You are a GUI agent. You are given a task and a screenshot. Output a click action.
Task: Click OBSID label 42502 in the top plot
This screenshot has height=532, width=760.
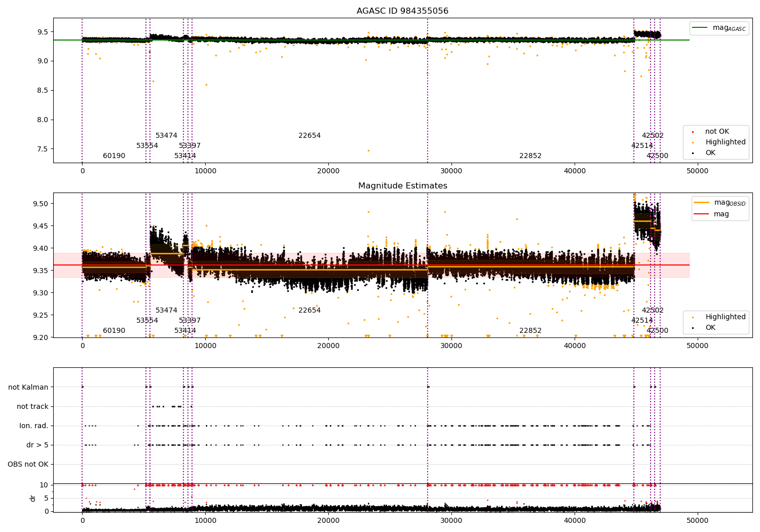tap(653, 136)
